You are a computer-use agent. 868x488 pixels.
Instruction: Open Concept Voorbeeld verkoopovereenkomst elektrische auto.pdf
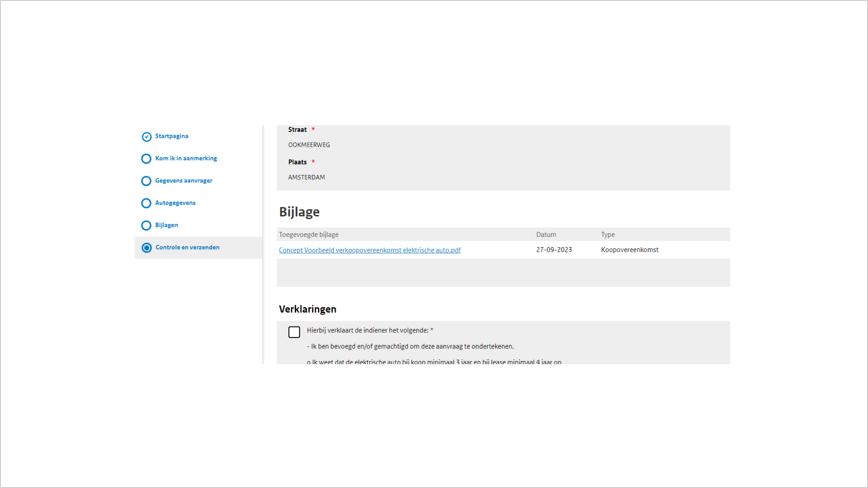point(370,250)
